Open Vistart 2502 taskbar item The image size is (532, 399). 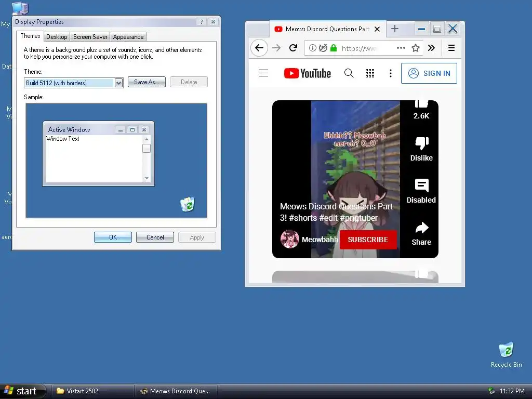(92, 391)
